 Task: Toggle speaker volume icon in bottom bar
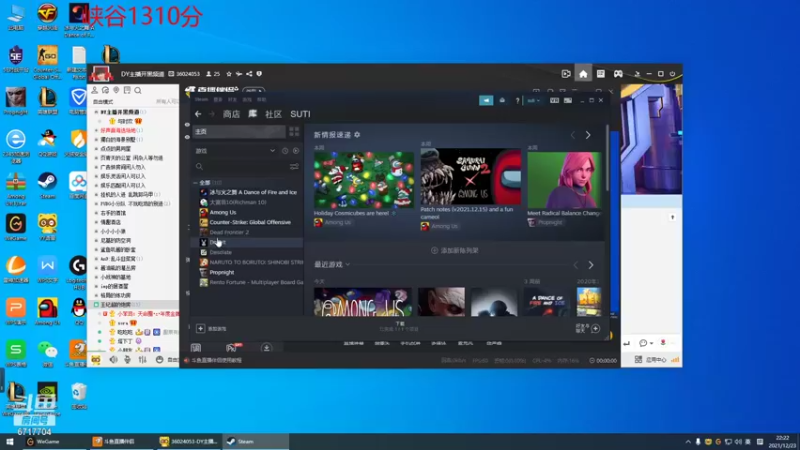113,360
